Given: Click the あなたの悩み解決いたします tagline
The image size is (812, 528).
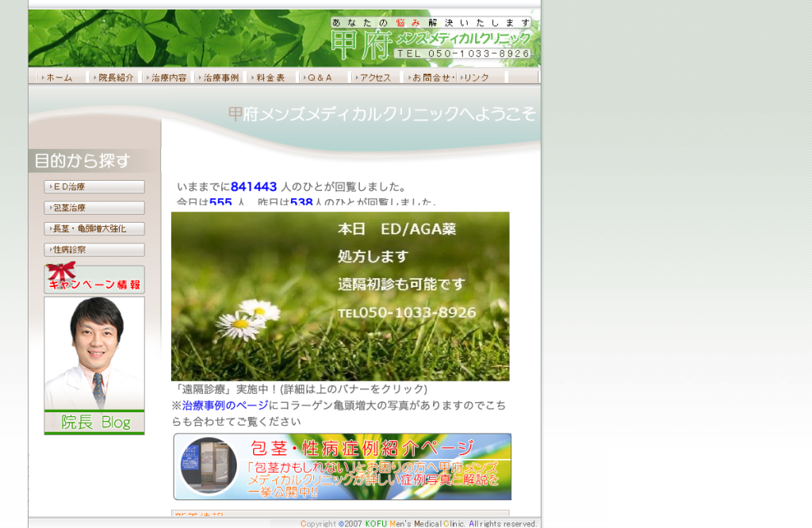Looking at the screenshot, I should pyautogui.click(x=431, y=23).
